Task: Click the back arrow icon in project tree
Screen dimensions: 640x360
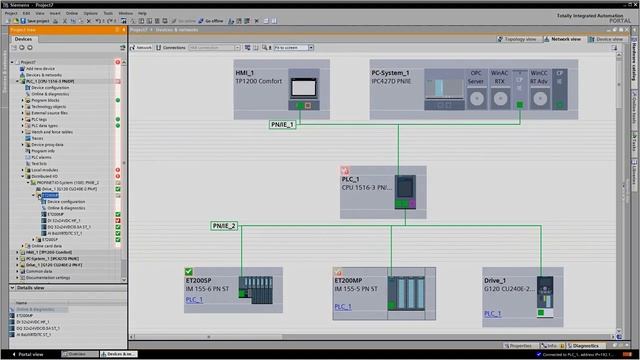Action: 22,48
